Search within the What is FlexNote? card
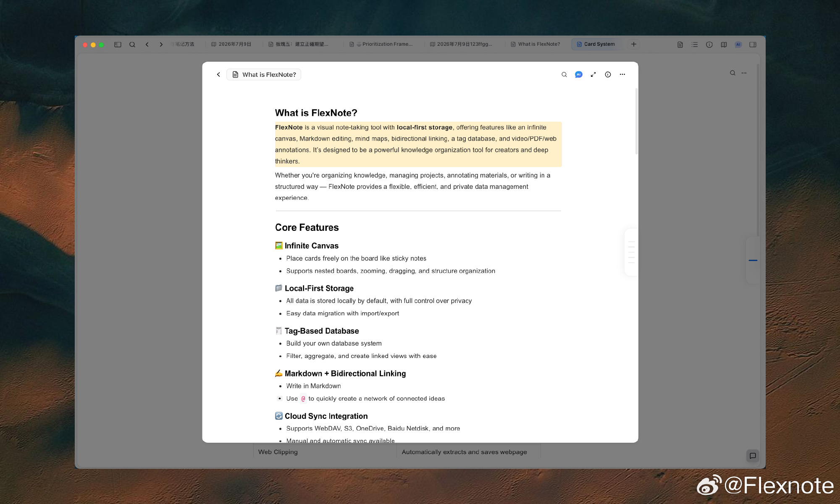This screenshot has height=504, width=840. [x=564, y=75]
